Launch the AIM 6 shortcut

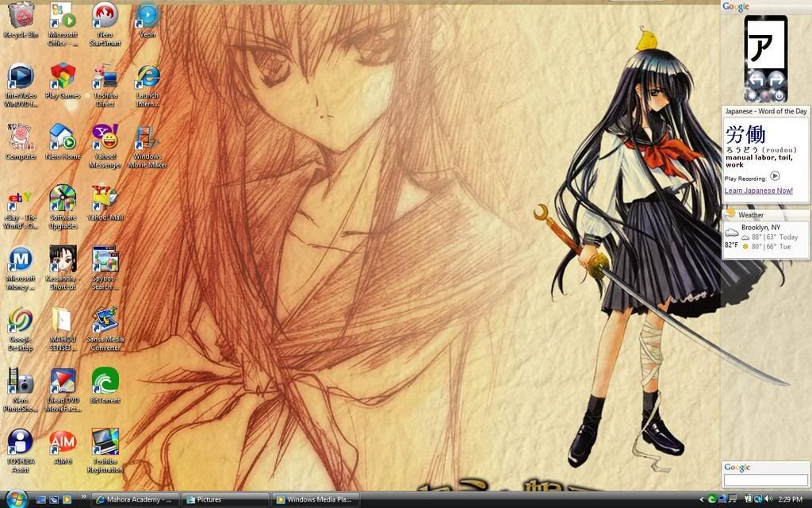pos(63,441)
